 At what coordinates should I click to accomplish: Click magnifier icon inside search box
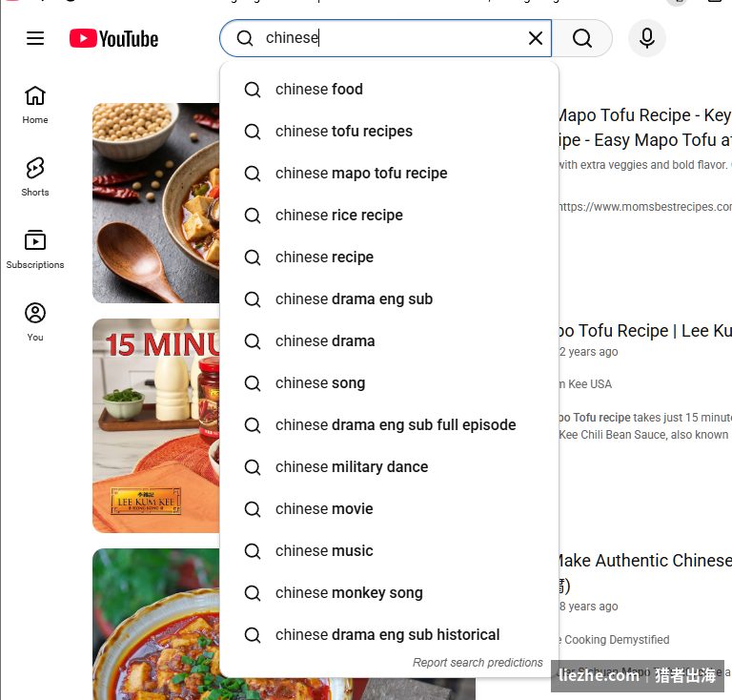click(245, 38)
